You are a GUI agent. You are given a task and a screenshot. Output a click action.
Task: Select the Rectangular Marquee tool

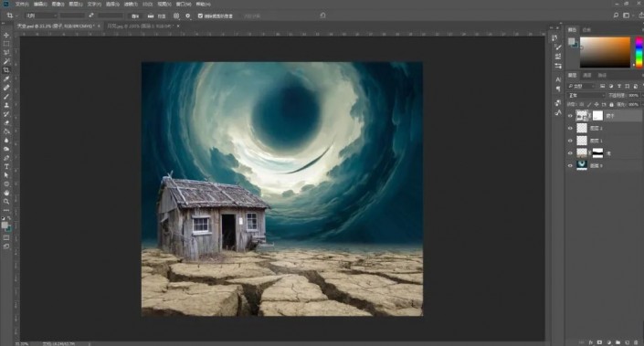pos(6,44)
